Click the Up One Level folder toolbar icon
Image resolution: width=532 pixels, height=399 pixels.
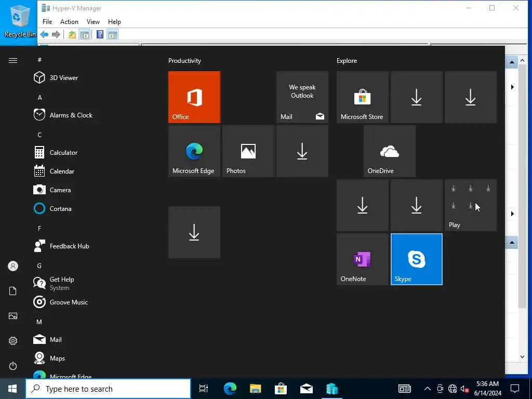(72, 34)
